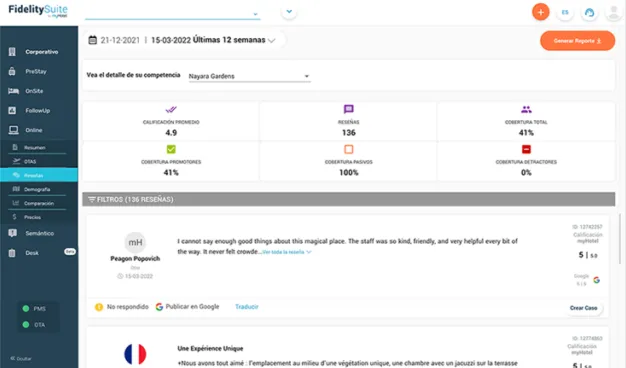Screen dimensions: 626x368
Task: Click Crear Caso button
Action: 583,308
